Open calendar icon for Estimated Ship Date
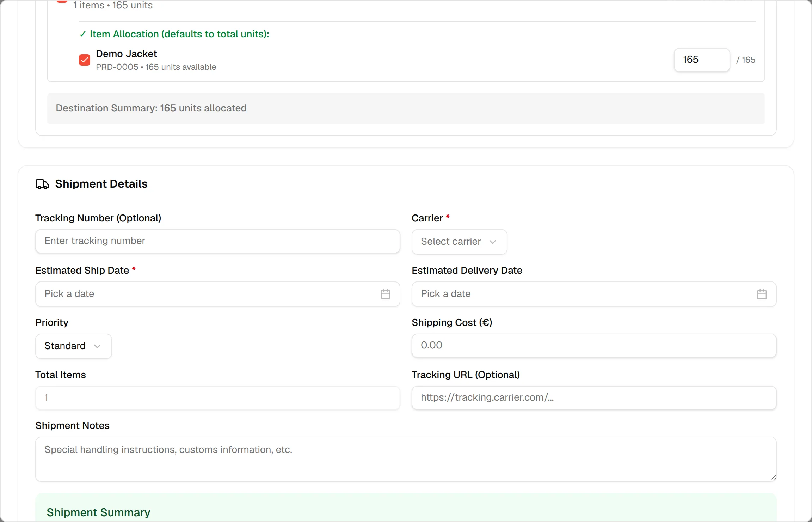Screen dimensions: 812x522 (x=386, y=294)
